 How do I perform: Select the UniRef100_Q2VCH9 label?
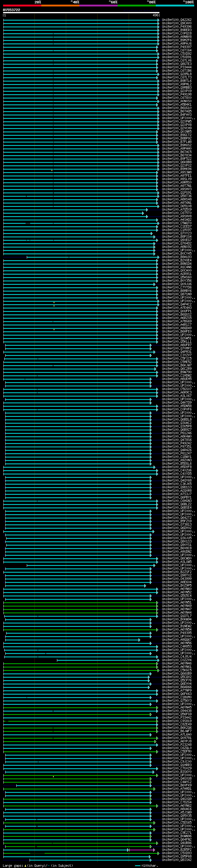(x=176, y=128)
